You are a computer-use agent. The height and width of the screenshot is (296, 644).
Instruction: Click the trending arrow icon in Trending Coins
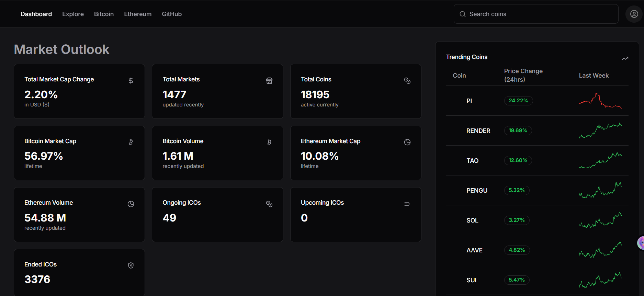625,58
